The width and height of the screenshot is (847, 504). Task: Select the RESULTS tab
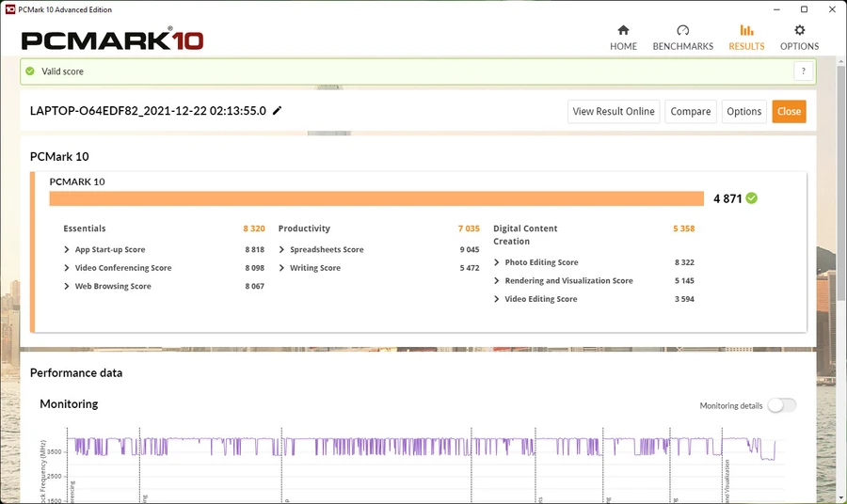coord(746,38)
